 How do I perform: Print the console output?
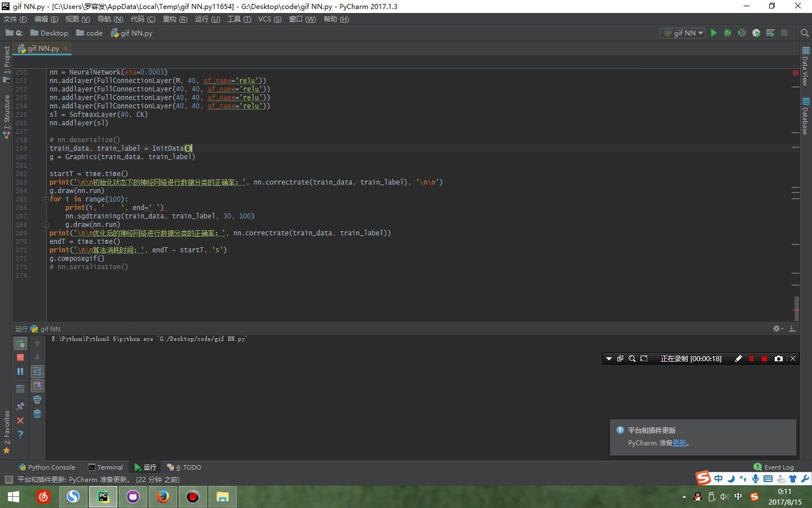pos(37,400)
